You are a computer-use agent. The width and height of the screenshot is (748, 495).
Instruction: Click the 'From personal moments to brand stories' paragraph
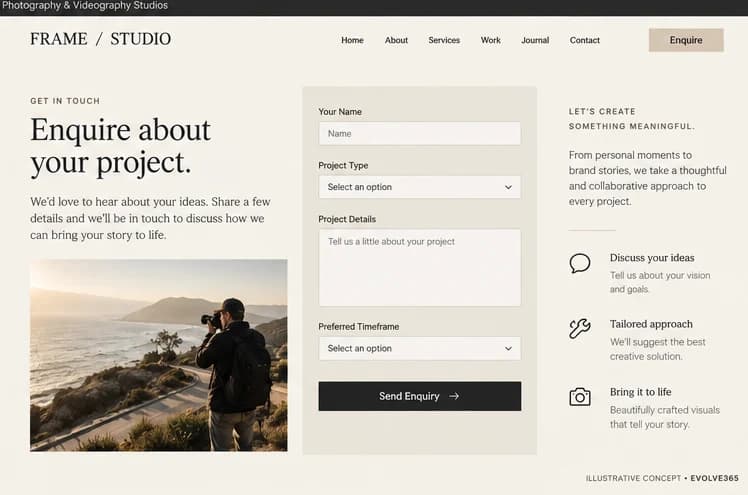(x=647, y=178)
